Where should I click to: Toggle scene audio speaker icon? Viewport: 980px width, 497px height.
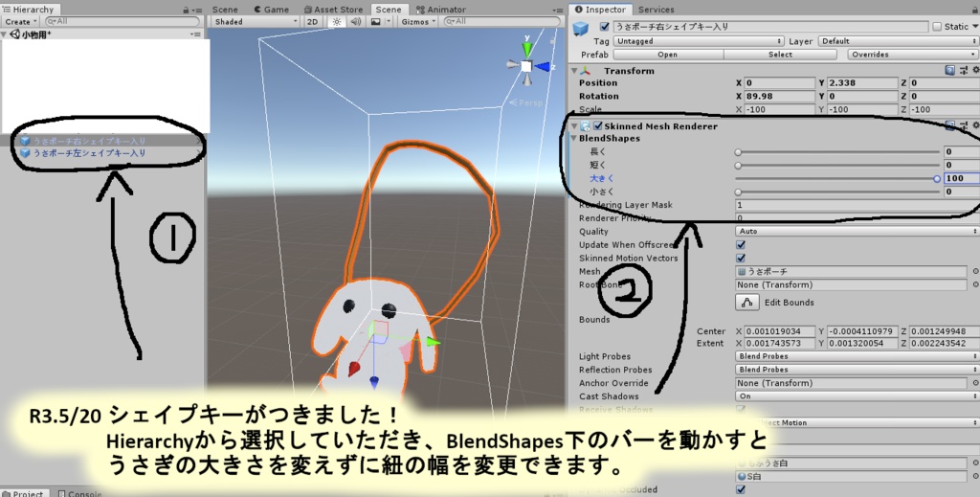[356, 21]
